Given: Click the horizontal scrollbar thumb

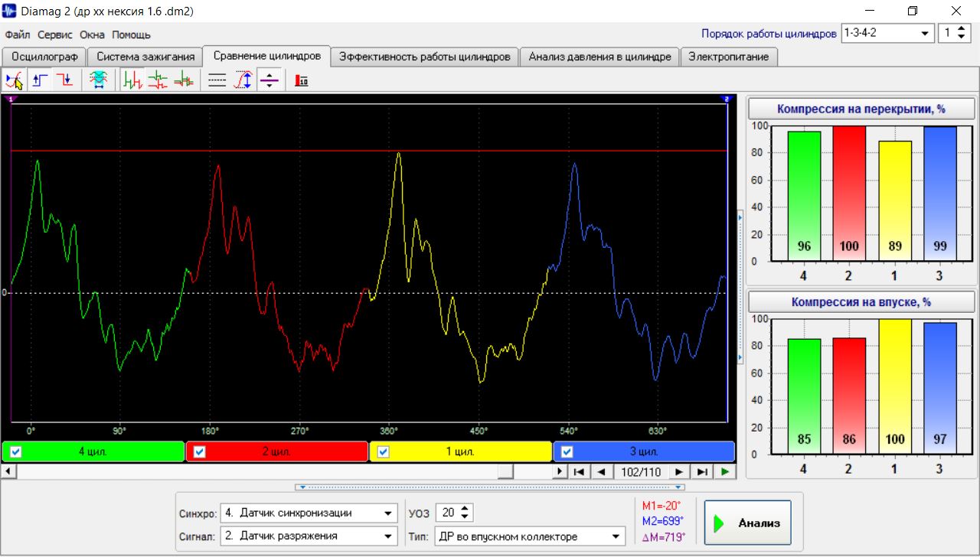Looking at the screenshot, I should 505,471.
